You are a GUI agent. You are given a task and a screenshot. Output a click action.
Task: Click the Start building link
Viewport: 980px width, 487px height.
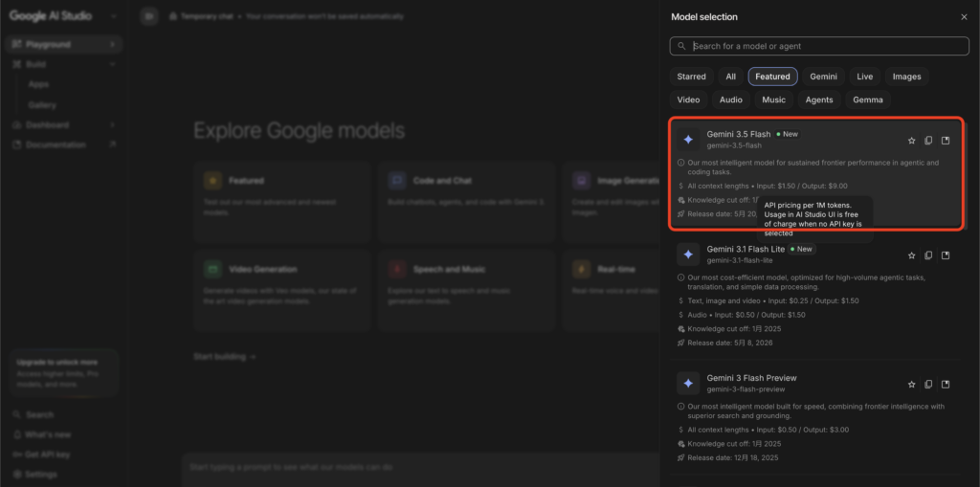pyautogui.click(x=224, y=357)
